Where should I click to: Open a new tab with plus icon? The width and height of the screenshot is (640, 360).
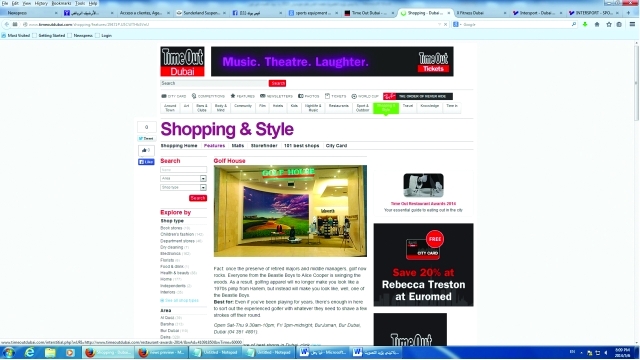coord(629,13)
